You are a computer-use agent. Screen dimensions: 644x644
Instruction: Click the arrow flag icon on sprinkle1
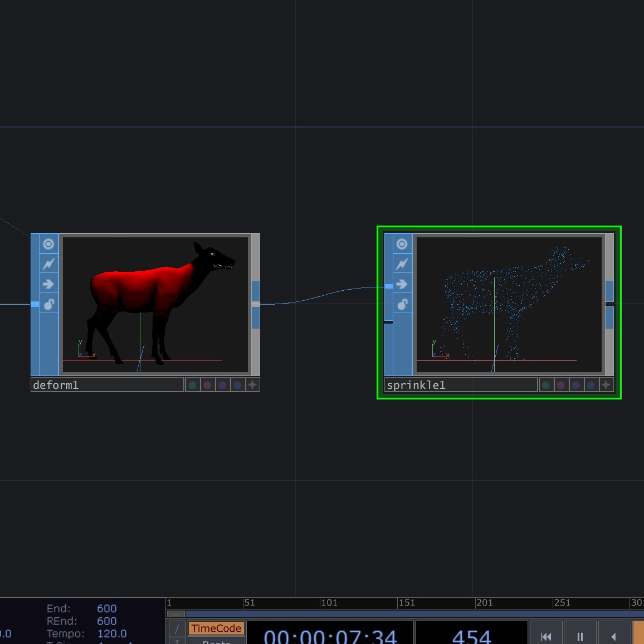coord(402,284)
